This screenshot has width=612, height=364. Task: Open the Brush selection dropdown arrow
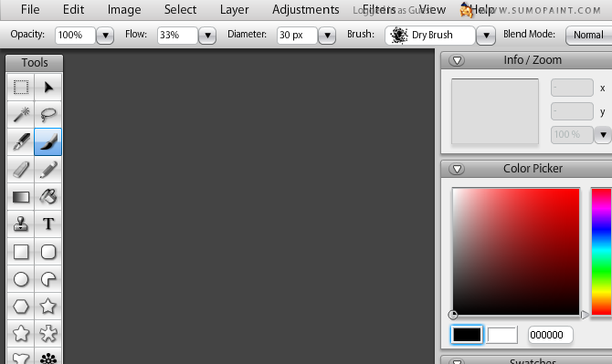[486, 36]
